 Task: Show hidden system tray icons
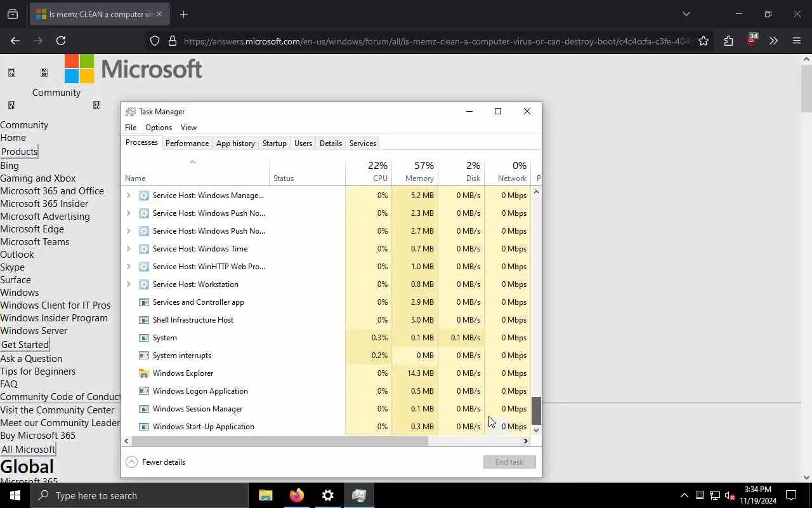click(x=684, y=495)
